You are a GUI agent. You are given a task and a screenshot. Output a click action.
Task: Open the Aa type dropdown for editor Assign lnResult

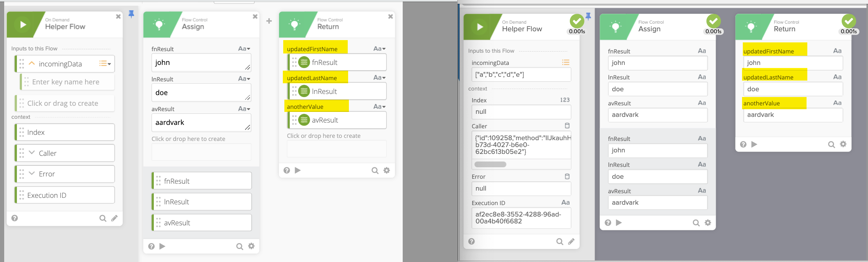[244, 79]
